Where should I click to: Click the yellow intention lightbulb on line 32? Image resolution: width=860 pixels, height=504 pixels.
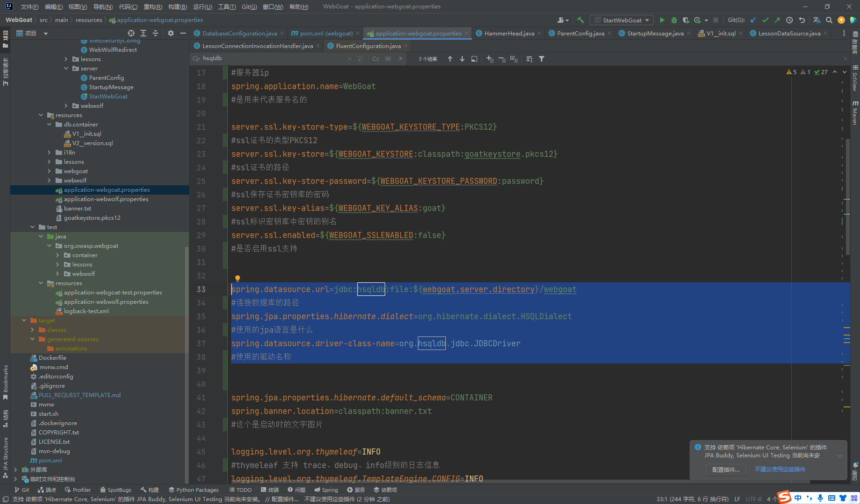coord(237,279)
